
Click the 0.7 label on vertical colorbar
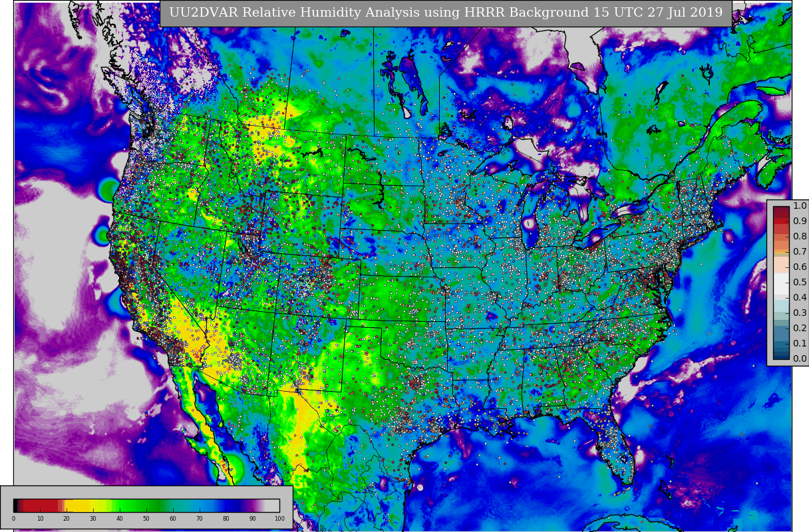800,251
